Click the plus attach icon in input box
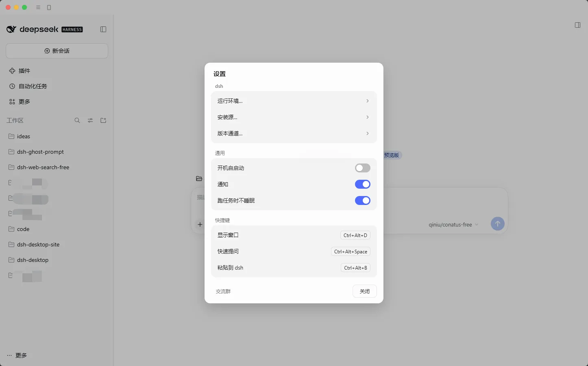Image resolution: width=588 pixels, height=366 pixels. coord(200,224)
